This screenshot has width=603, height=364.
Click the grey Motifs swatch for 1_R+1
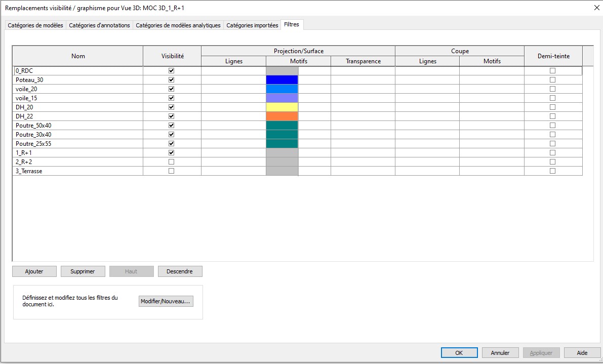[282, 152]
